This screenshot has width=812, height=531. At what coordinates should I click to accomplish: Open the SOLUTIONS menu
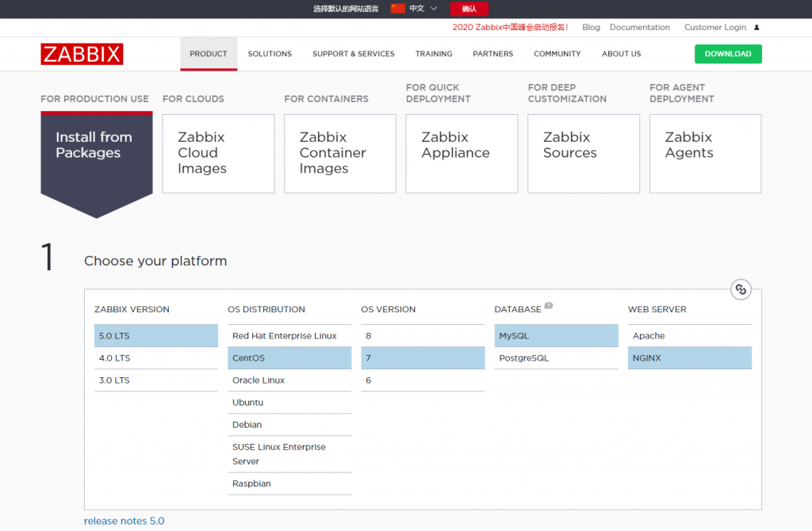[270, 54]
